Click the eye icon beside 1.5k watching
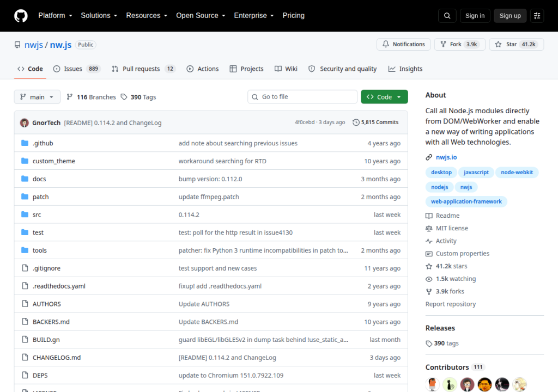 pyautogui.click(x=429, y=279)
